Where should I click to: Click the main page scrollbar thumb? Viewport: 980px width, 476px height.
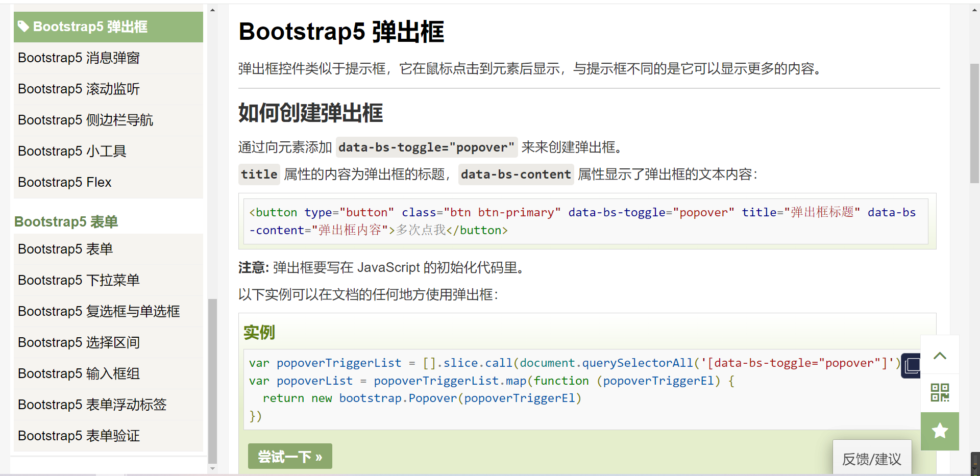(974, 122)
